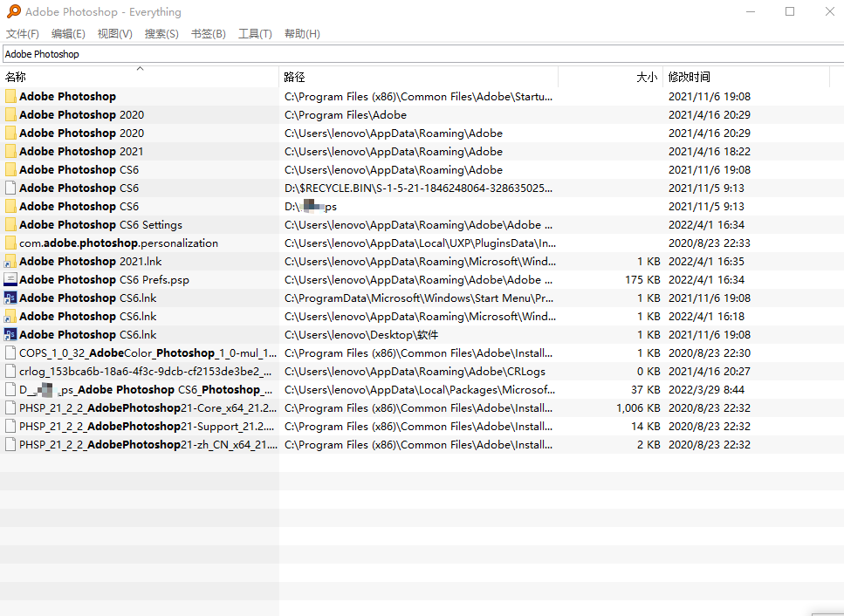Screen dimensions: 844x616
Task: Click file icon of PHSP AdobePhotoshop21-zh_CN file
Action: click(x=10, y=444)
